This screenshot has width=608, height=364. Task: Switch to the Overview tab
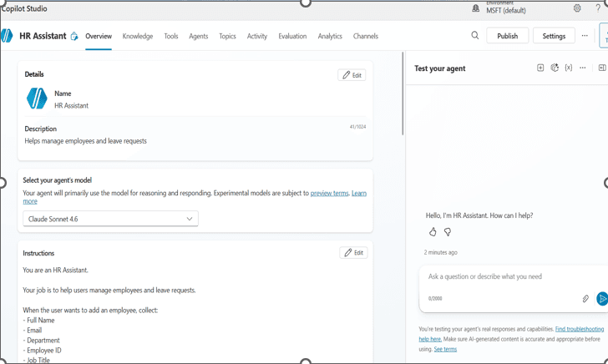[x=99, y=36]
